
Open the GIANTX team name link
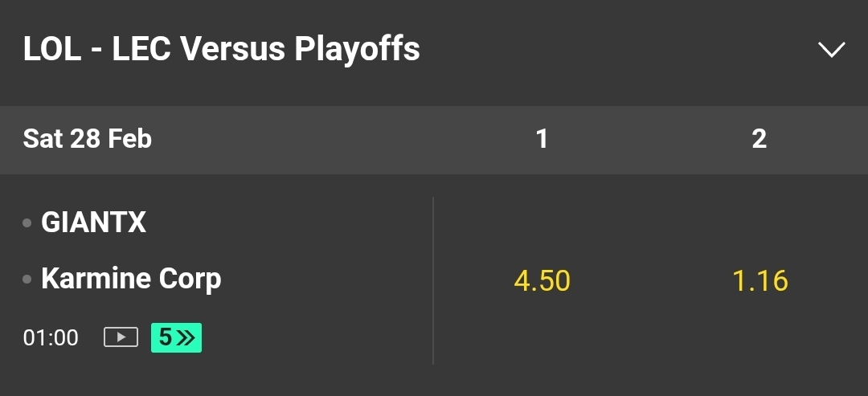[94, 222]
